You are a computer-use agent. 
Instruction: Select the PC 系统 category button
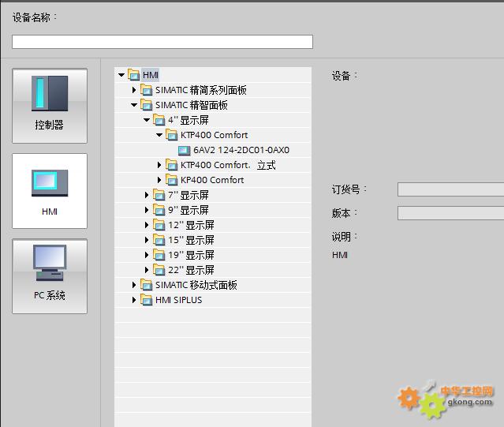pos(50,276)
